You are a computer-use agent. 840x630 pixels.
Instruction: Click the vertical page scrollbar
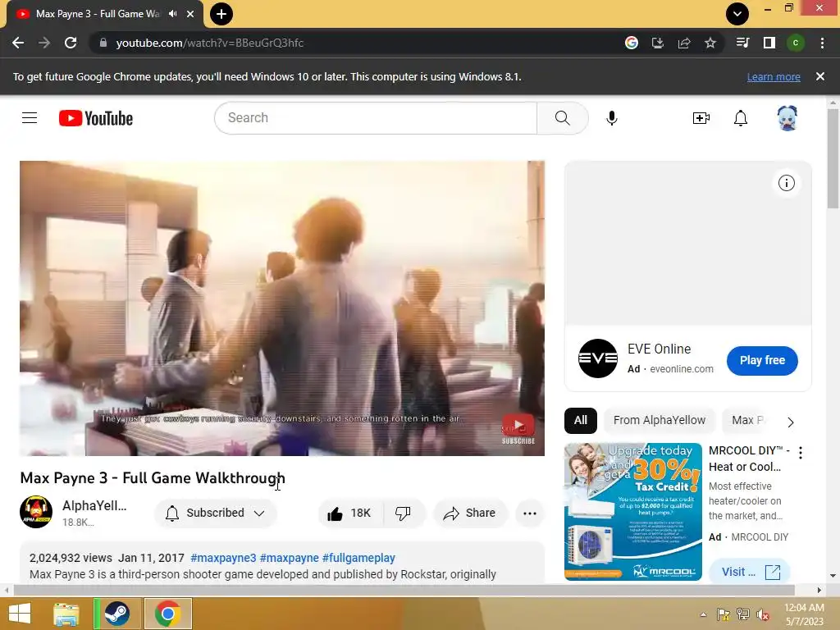pos(833,159)
